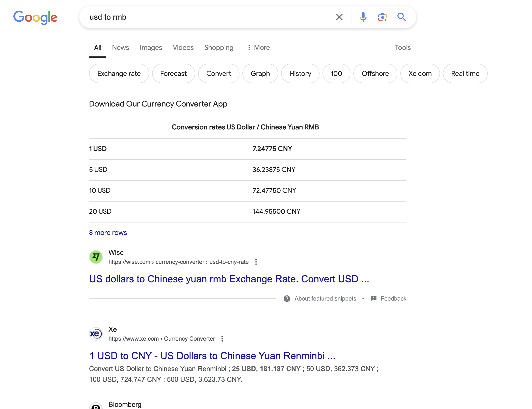Expand the table with 8 more rows
Viewport: 532px width, 409px height.
coord(108,233)
